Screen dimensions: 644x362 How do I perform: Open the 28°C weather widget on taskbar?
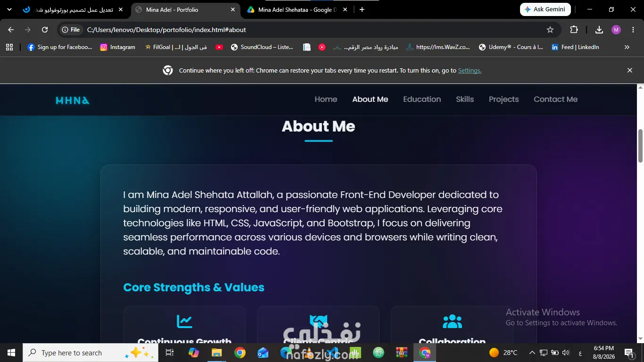click(504, 353)
